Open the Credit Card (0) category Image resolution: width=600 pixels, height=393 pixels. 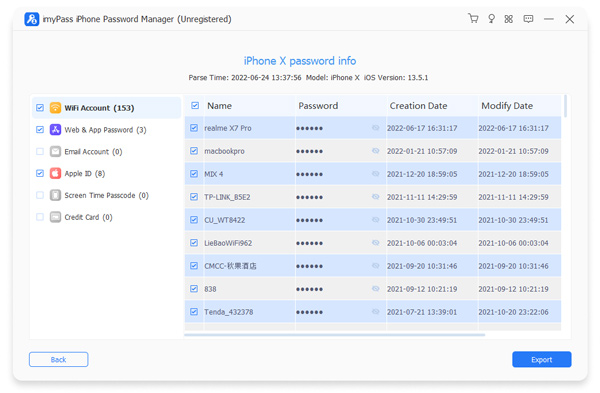[88, 217]
